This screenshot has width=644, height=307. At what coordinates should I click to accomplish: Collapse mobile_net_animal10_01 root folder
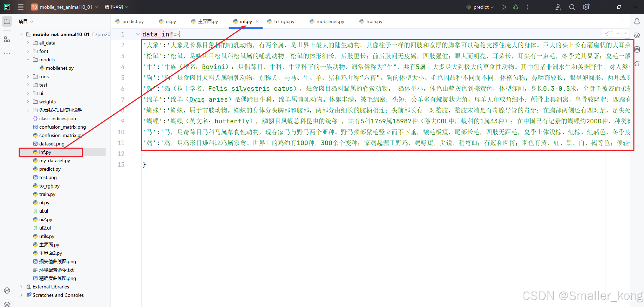21,34
